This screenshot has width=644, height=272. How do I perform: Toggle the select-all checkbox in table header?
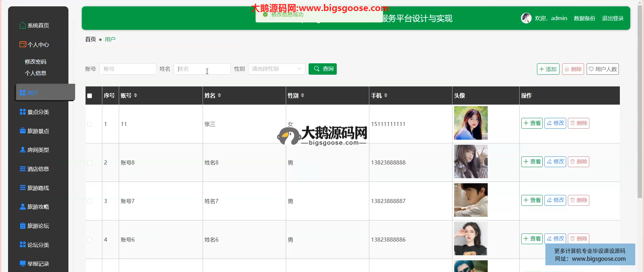pyautogui.click(x=90, y=96)
